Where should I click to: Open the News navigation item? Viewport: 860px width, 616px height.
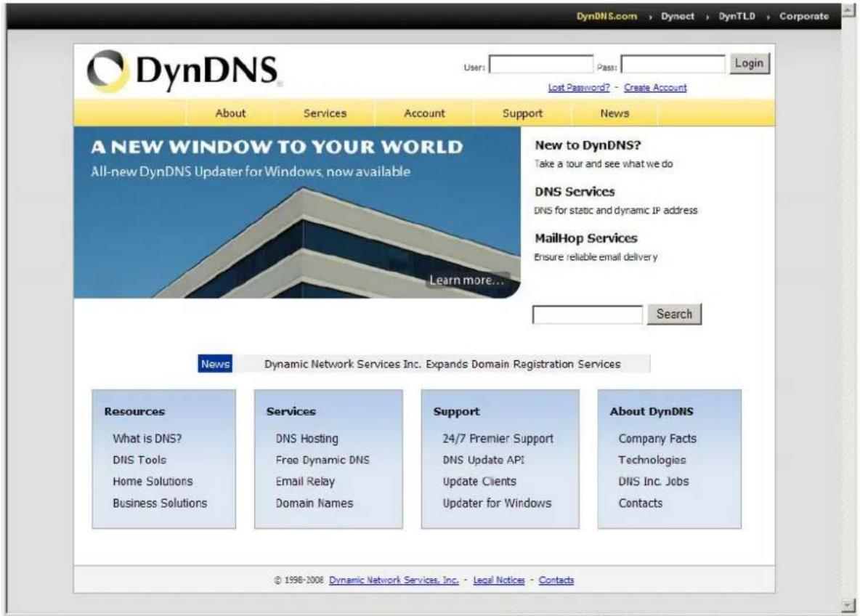(614, 113)
